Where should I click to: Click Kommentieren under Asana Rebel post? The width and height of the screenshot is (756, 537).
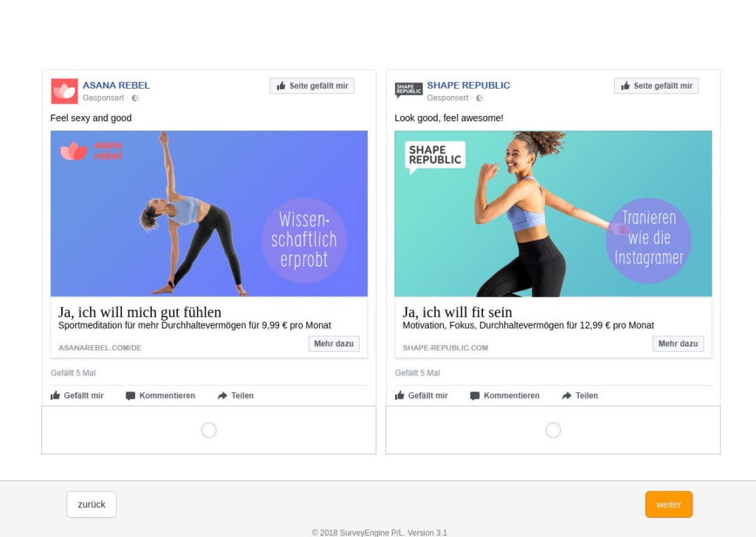[160, 396]
